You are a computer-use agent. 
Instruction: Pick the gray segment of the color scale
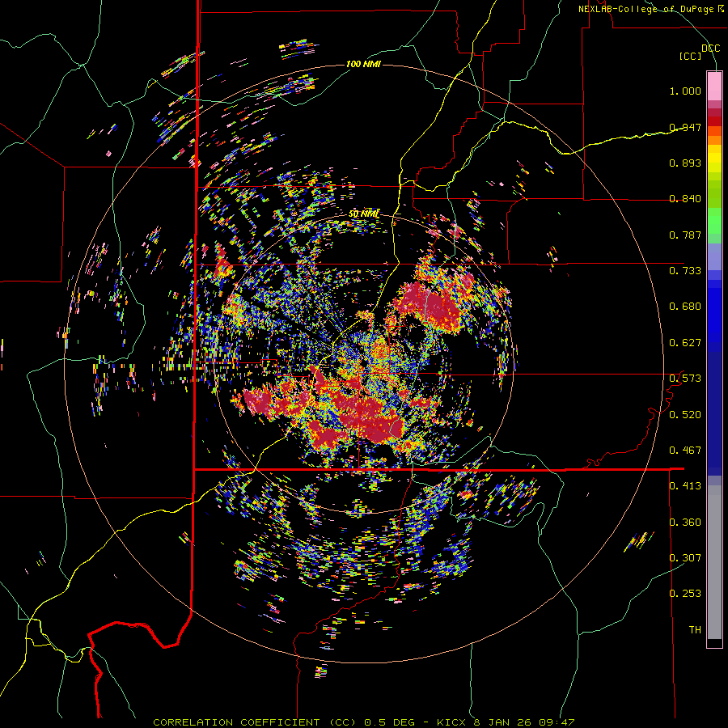714,562
